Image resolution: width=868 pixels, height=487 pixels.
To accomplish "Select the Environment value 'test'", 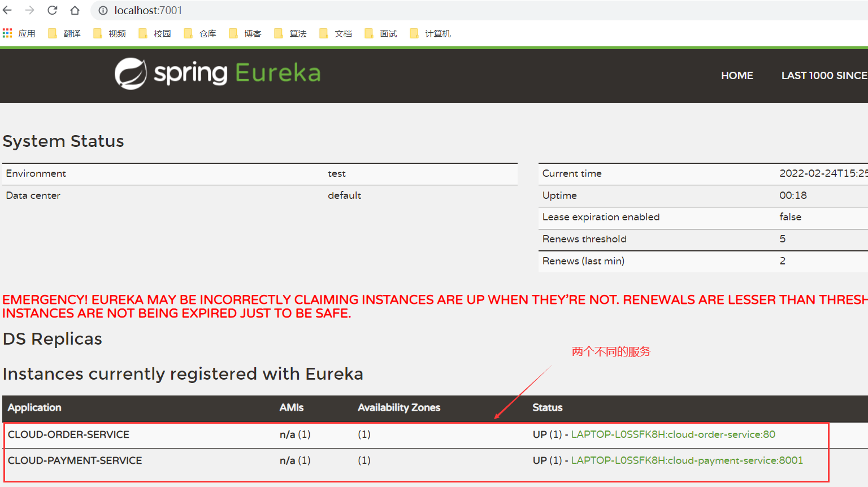I will pyautogui.click(x=337, y=173).
